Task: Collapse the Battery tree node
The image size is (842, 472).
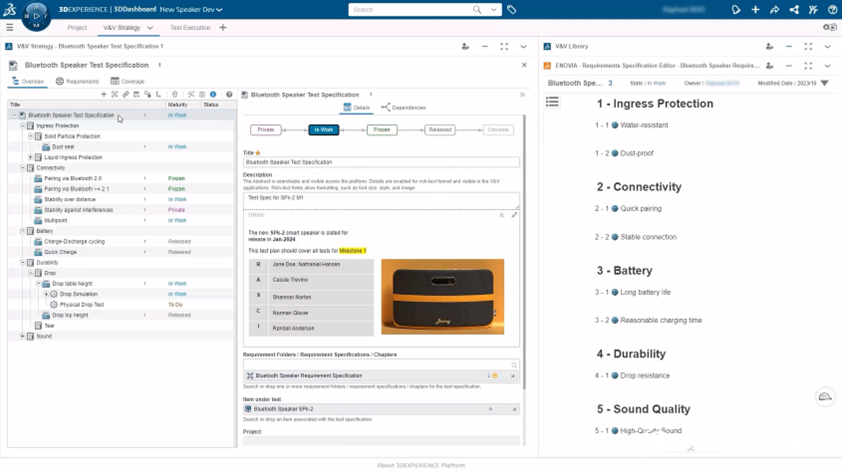Action: (23, 231)
